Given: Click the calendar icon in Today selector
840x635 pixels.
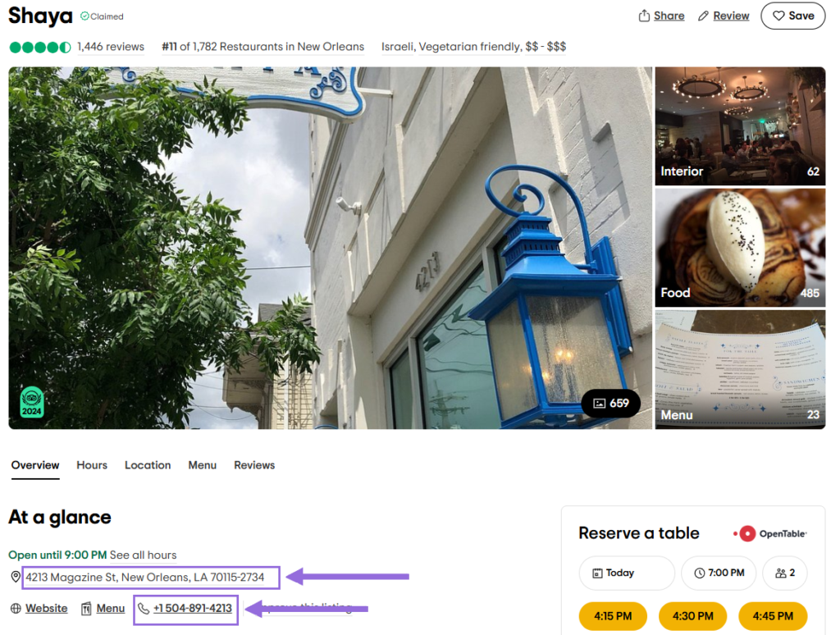Looking at the screenshot, I should (597, 573).
